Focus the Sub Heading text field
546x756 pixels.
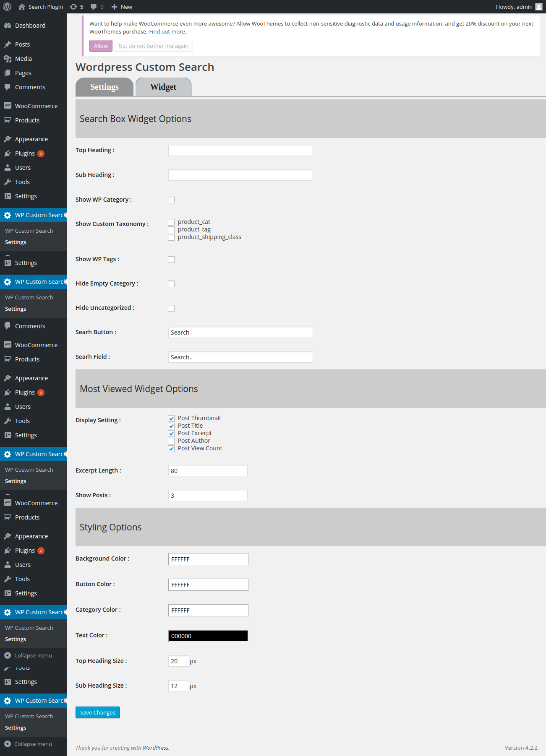pos(240,175)
